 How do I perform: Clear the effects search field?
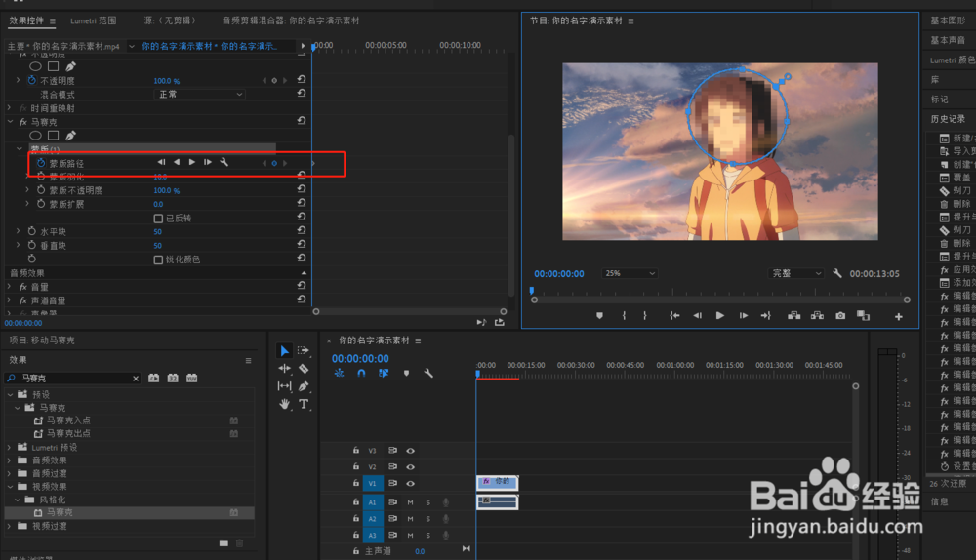pos(136,379)
